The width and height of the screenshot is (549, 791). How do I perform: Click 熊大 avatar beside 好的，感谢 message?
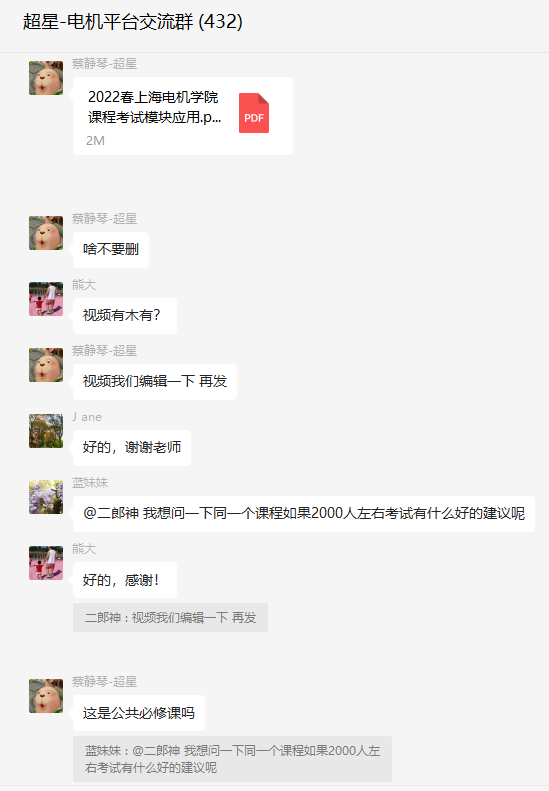tap(46, 563)
